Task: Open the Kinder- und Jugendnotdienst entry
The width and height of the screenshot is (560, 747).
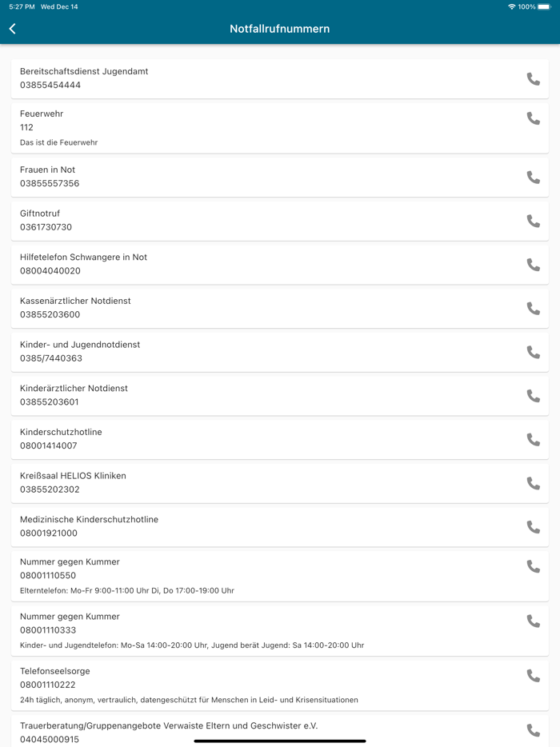Action: click(x=240, y=352)
